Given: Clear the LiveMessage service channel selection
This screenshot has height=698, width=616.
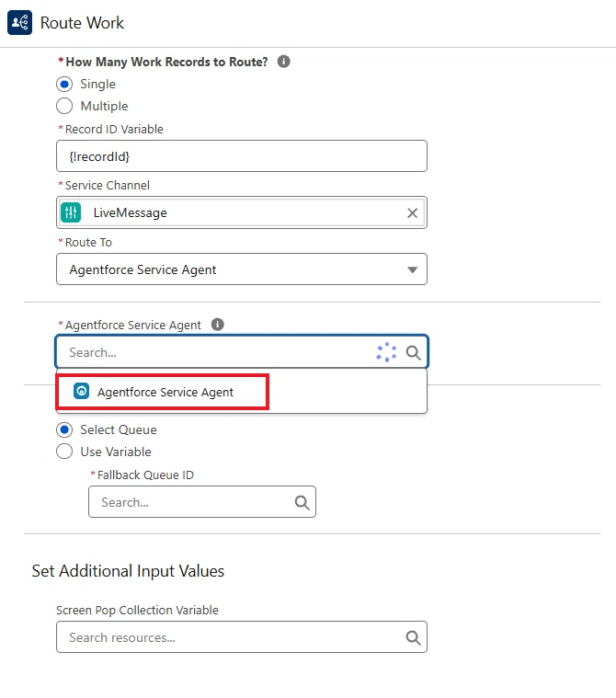Looking at the screenshot, I should pyautogui.click(x=412, y=213).
